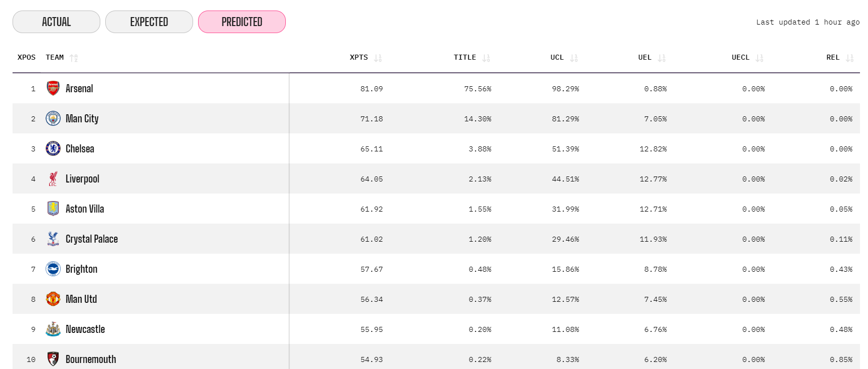Click the Chelsea club crest
The image size is (868, 369).
click(x=53, y=148)
